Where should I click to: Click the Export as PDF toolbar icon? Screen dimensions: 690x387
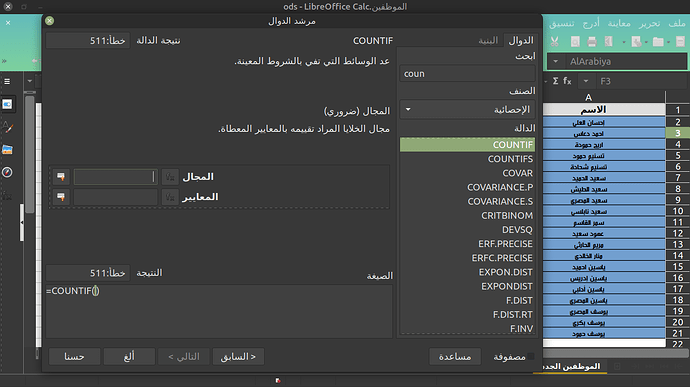[609, 41]
